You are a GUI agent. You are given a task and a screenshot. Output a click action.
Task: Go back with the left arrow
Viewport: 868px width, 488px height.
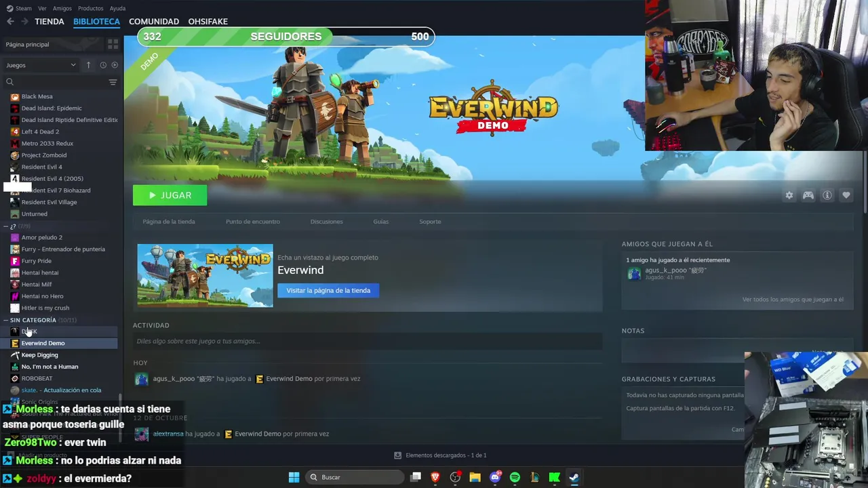coord(10,22)
